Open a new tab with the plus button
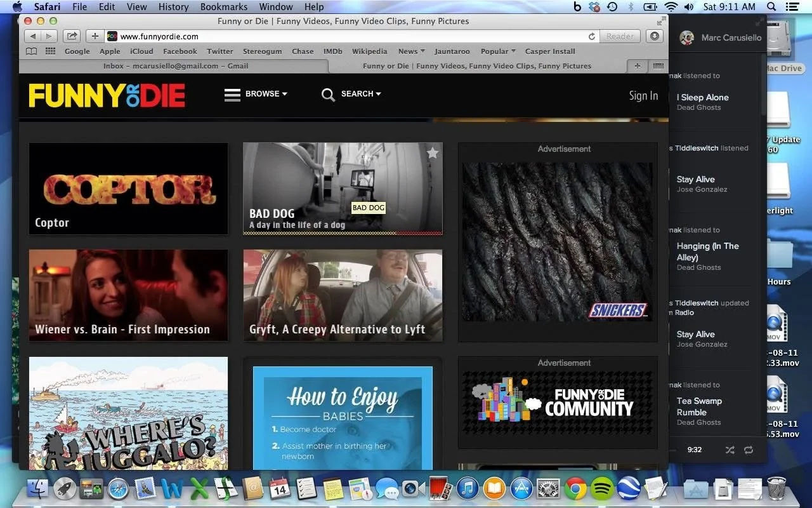The width and height of the screenshot is (812, 508). [637, 66]
